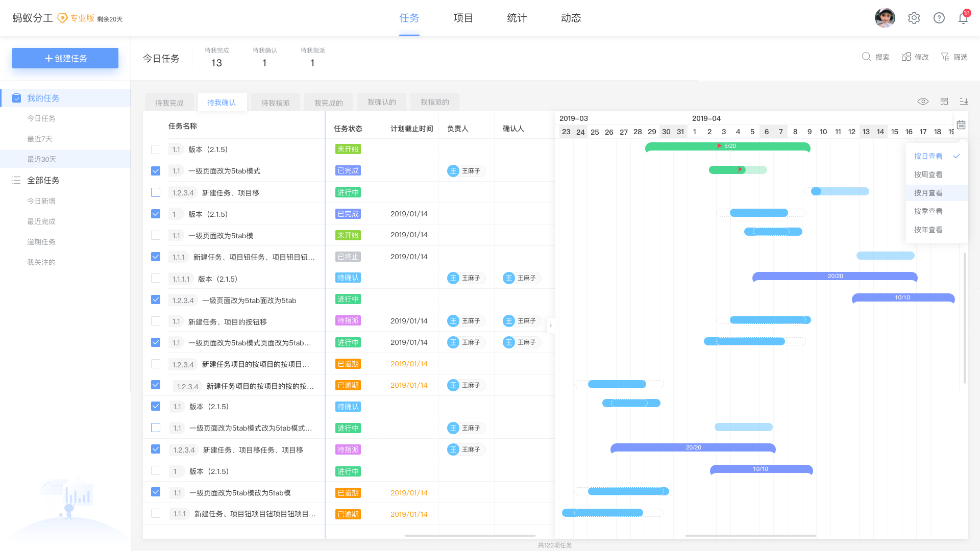The image size is (980, 551).
Task: Click the 修改 batch modify icon
Action: pos(906,57)
